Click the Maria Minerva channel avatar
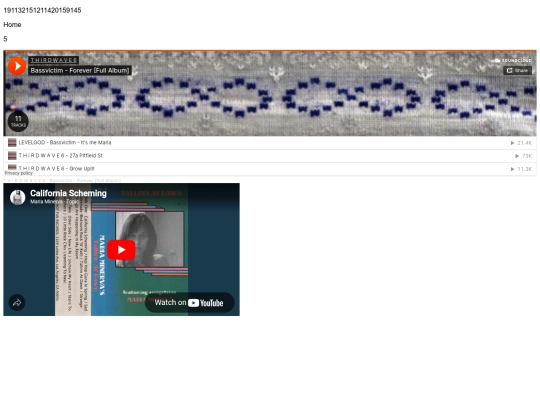 coord(18,197)
